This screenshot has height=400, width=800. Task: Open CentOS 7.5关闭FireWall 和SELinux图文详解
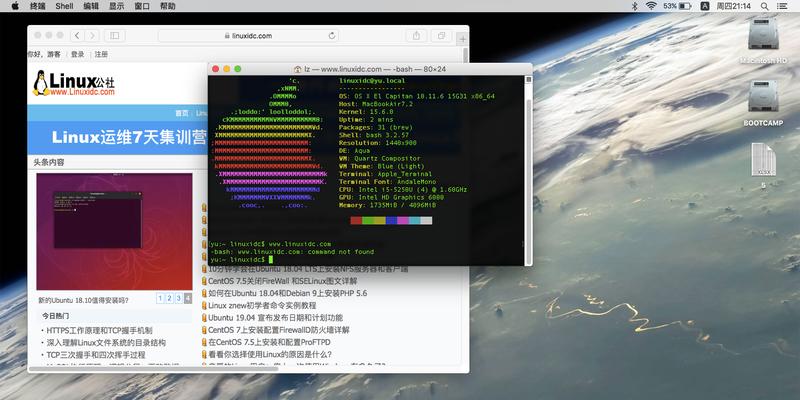point(283,281)
